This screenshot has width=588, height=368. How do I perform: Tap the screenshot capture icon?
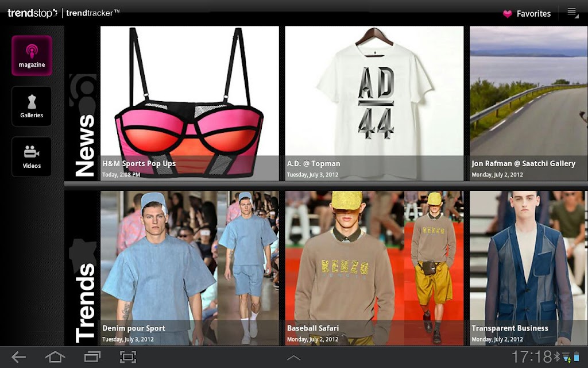click(128, 356)
